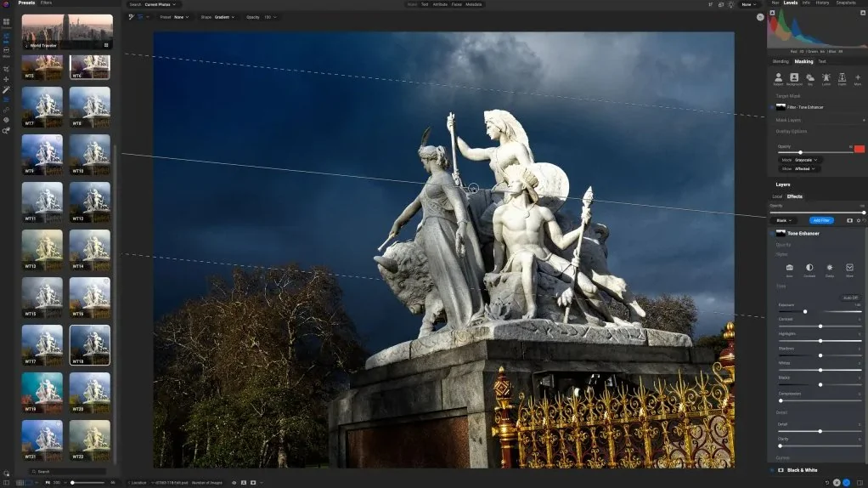Open the Text tab in top center bar
This screenshot has width=868, height=488.
(425, 4)
